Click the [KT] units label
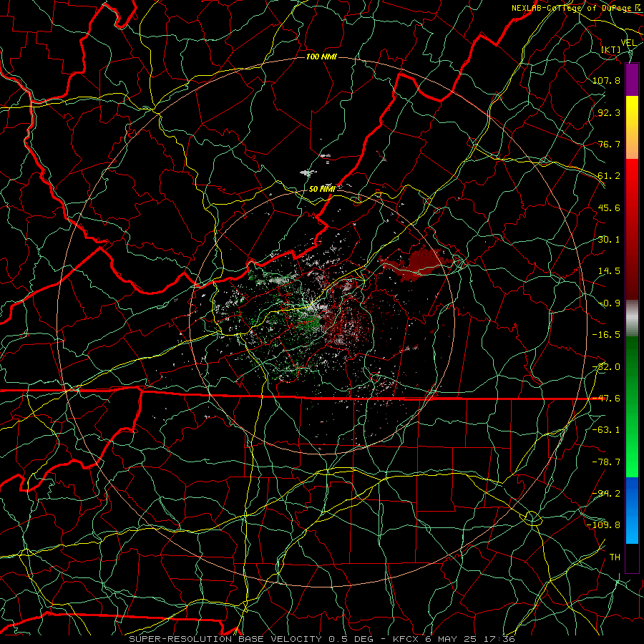Screen dimensions: 644x644 click(x=611, y=49)
